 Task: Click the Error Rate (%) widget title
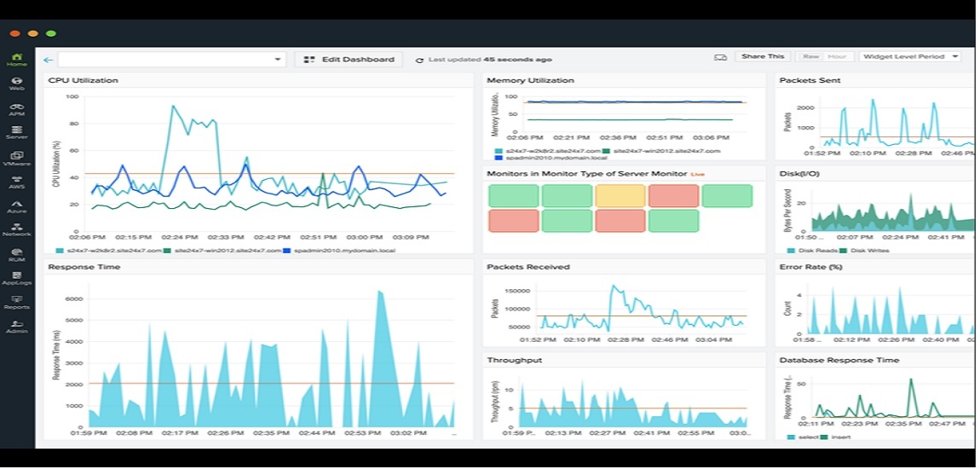[810, 266]
